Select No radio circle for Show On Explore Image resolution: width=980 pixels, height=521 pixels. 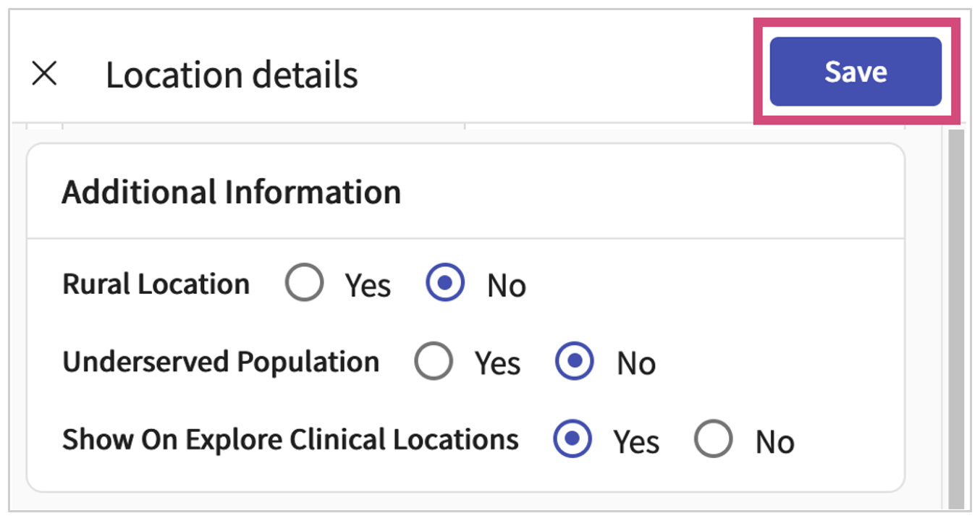coord(714,439)
